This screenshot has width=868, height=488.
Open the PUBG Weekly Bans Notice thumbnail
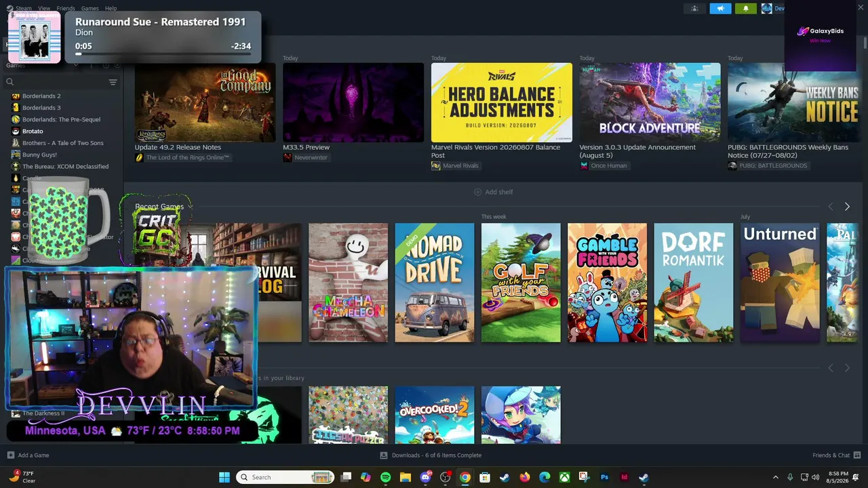pos(793,102)
